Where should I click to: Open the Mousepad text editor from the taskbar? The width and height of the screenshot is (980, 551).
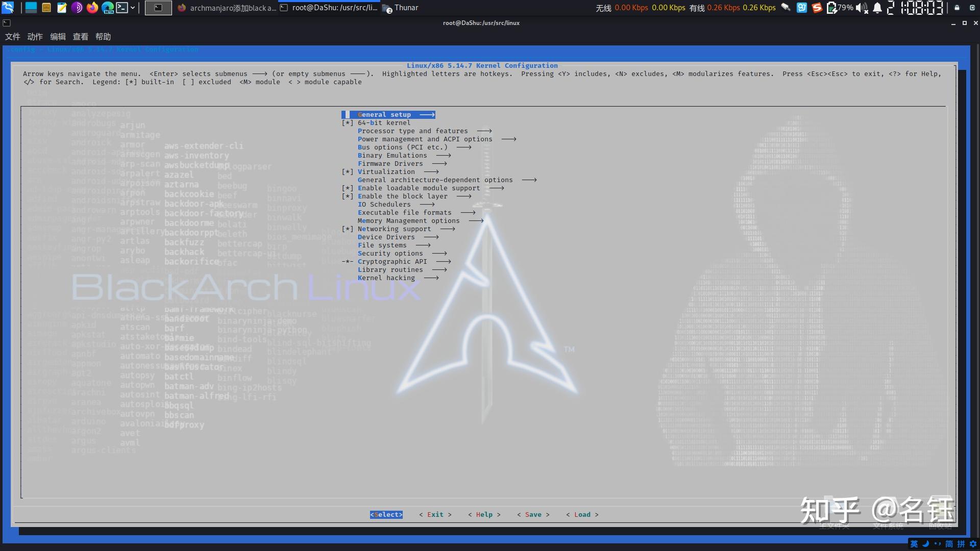coord(62,8)
